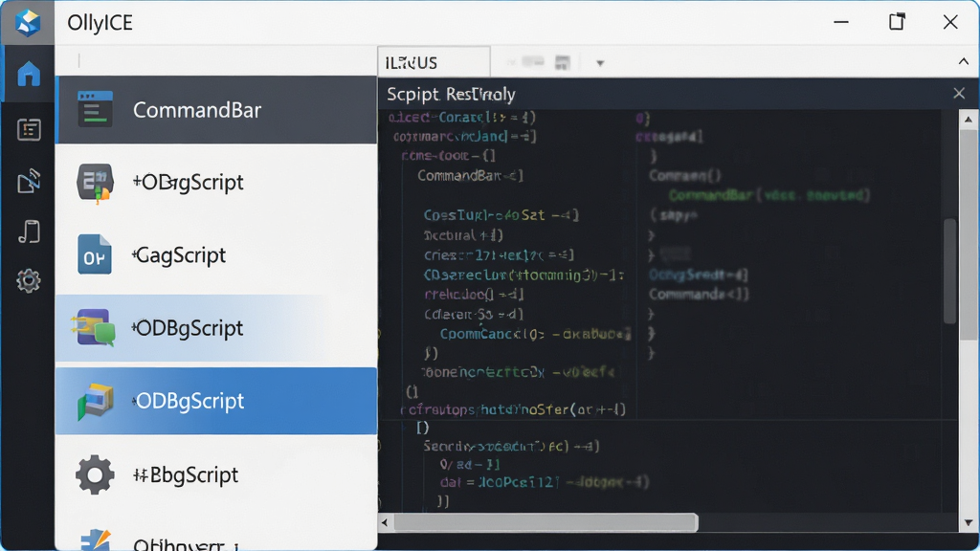Maximize the OllyICE window
This screenshot has width=980, height=551.
click(x=897, y=23)
